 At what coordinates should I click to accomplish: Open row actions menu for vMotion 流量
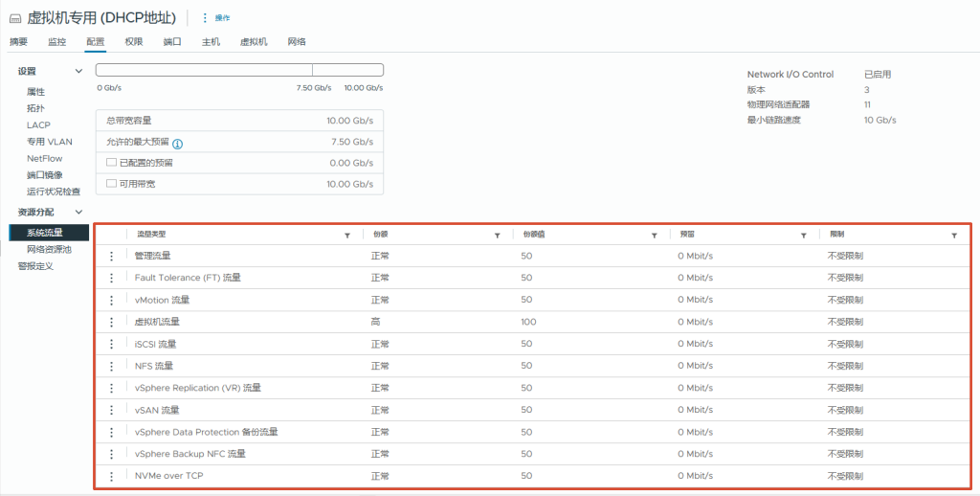(x=111, y=300)
